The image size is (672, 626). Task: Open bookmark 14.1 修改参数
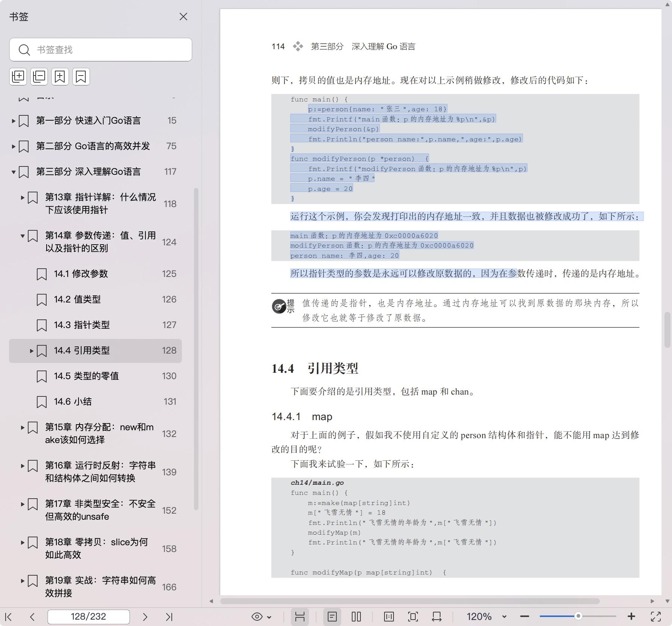point(81,274)
